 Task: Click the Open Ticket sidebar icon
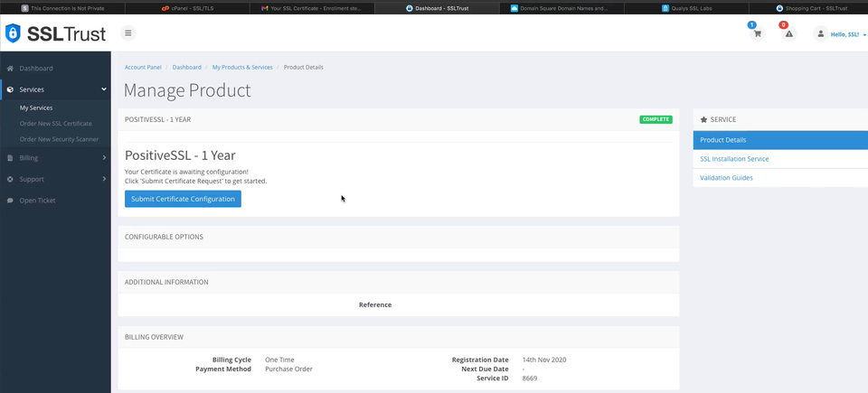pyautogui.click(x=10, y=200)
